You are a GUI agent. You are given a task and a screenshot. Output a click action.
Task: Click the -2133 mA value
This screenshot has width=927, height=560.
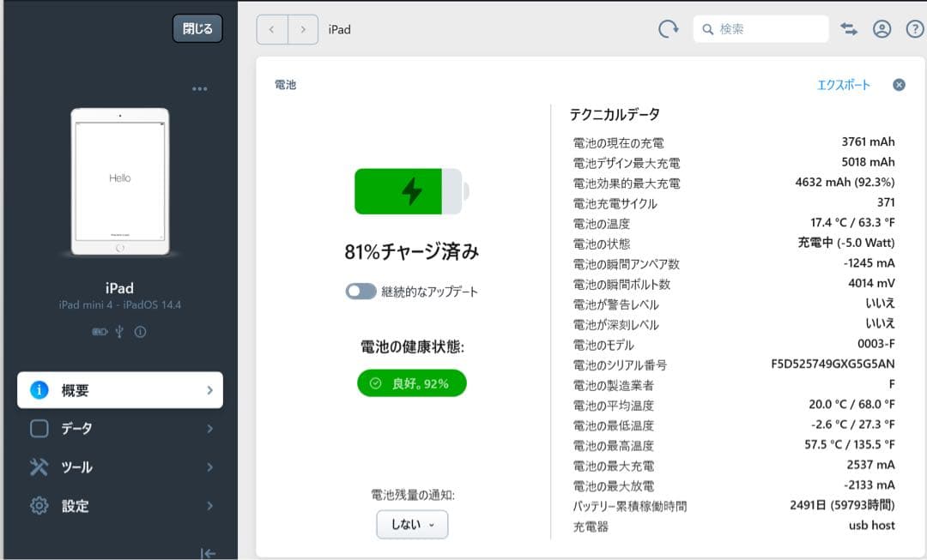pyautogui.click(x=869, y=485)
